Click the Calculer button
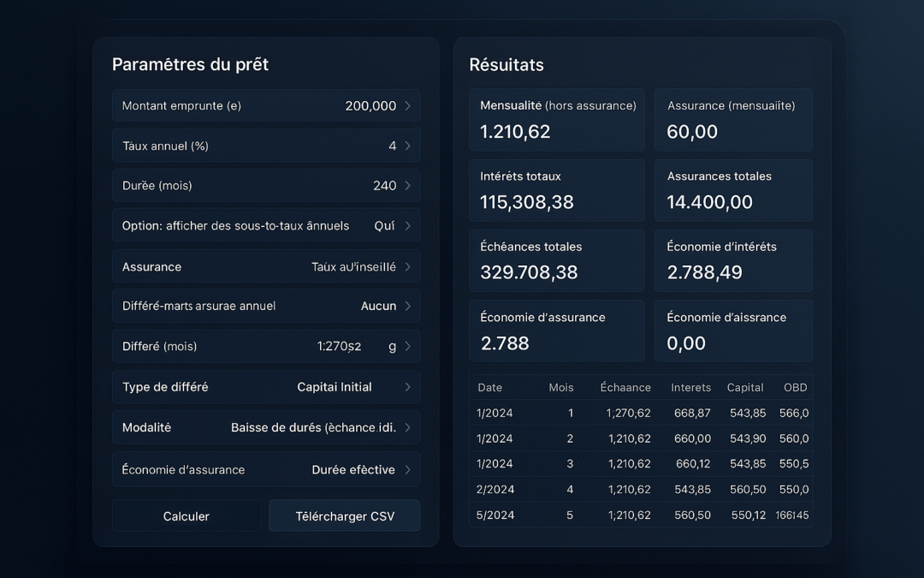924x578 pixels. point(186,515)
